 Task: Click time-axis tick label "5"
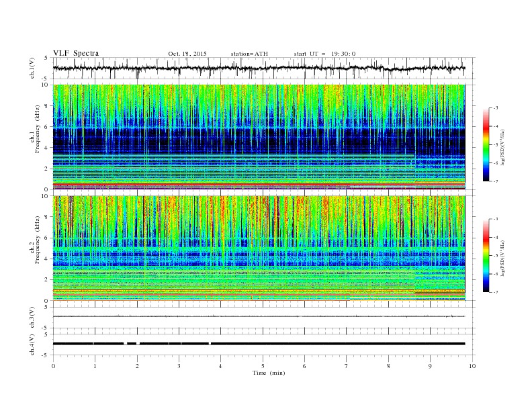click(x=263, y=366)
